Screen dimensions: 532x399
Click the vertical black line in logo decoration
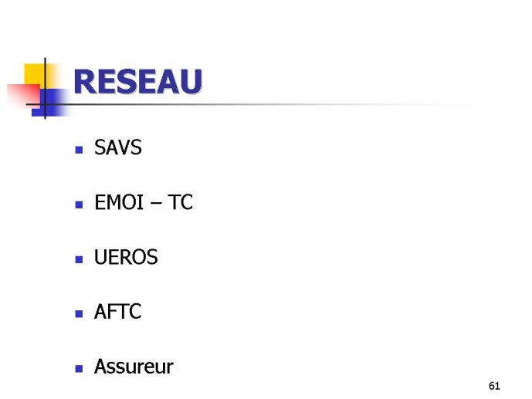tap(45, 88)
